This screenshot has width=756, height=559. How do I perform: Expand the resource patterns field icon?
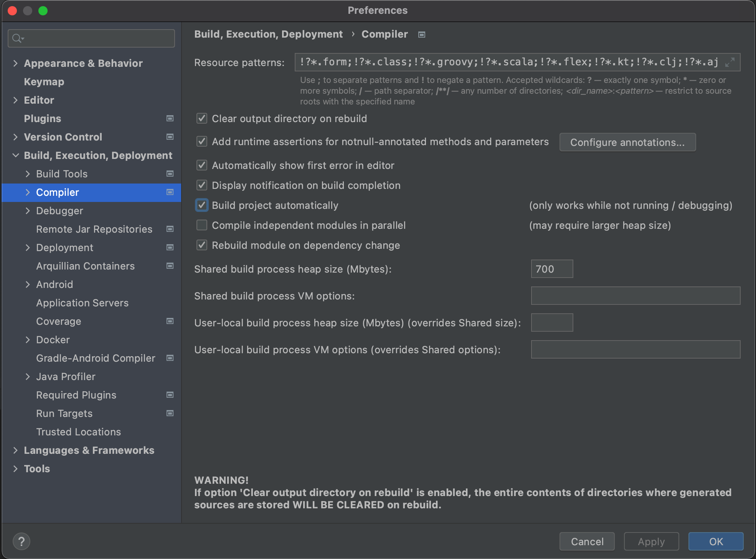(730, 62)
